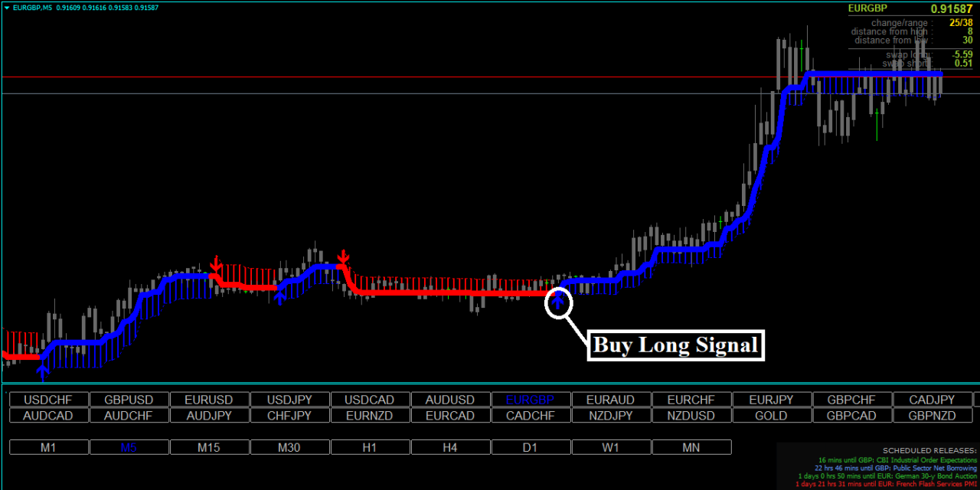Select the highlighted EURGBP symbol button
Viewport: 980px width, 490px height.
531,400
